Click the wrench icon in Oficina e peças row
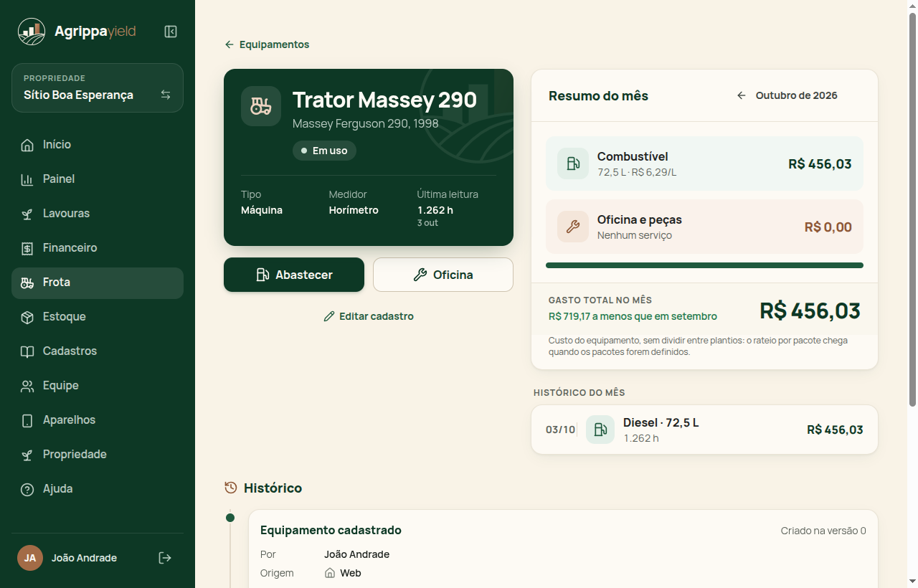Screen dimensions: 918x588 (573, 227)
